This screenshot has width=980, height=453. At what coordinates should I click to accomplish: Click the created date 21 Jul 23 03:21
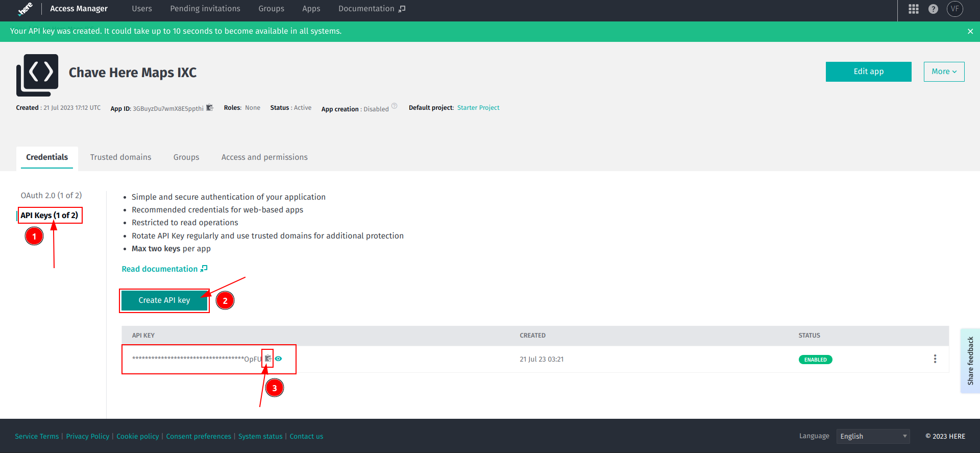click(542, 360)
